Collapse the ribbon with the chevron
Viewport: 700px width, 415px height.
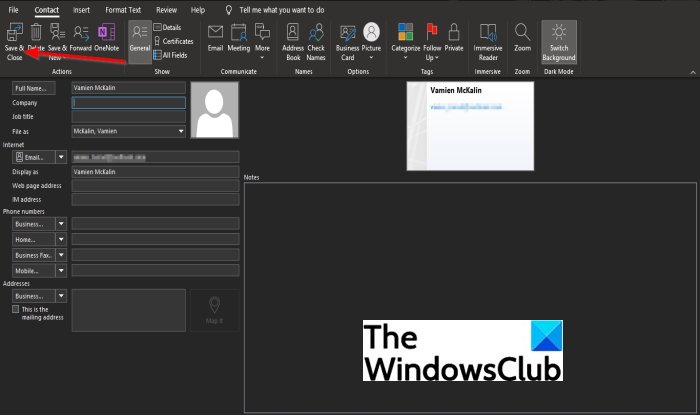click(693, 72)
